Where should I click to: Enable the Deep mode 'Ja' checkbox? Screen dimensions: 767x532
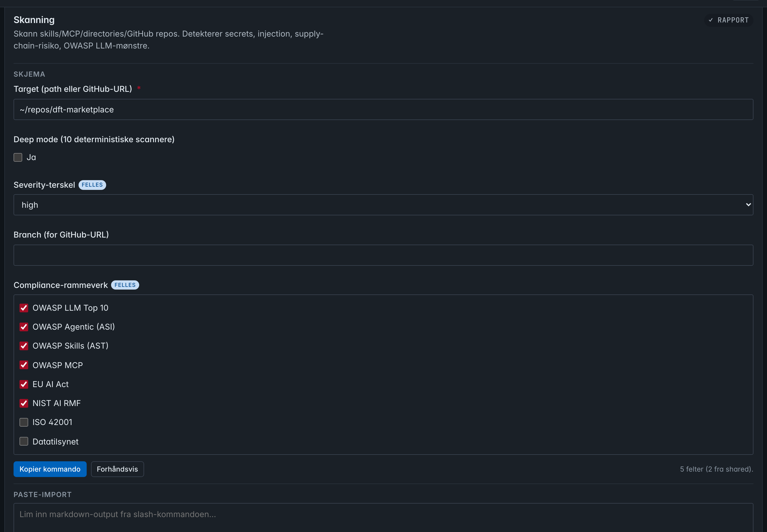tap(18, 157)
